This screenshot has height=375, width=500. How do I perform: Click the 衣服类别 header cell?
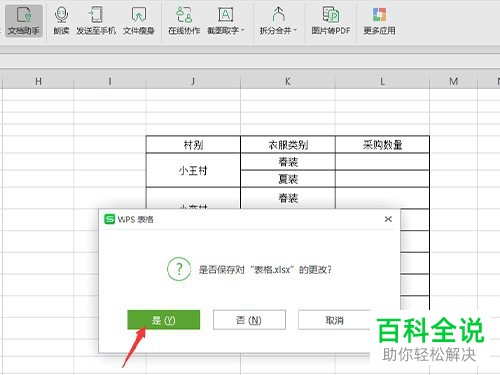[x=288, y=145]
